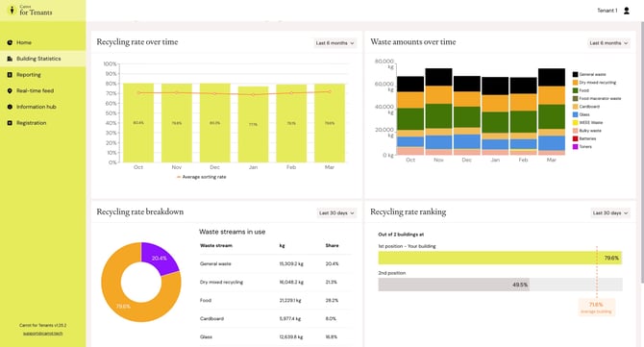Click the Dec bar in the recycling rate chart
Screen dimensions: 644x347
(x=214, y=123)
